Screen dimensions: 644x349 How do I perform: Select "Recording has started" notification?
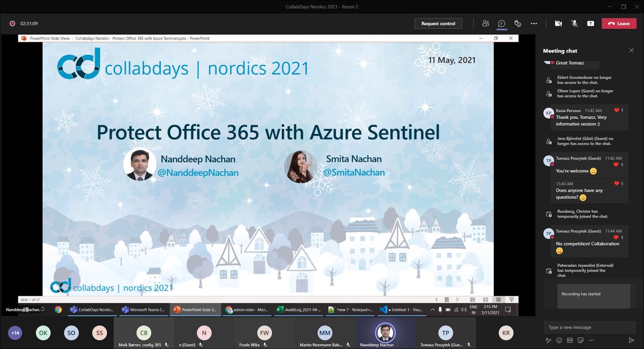[593, 296]
